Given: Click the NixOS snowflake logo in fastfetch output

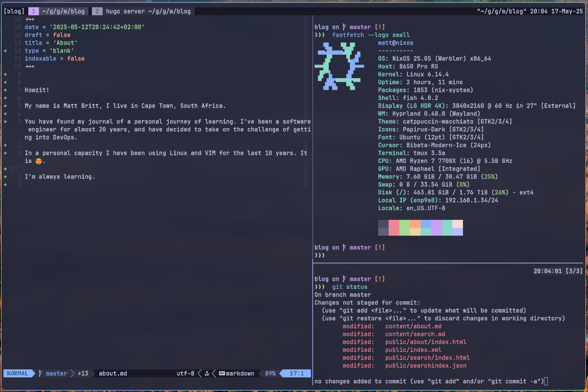Looking at the screenshot, I should [339, 66].
